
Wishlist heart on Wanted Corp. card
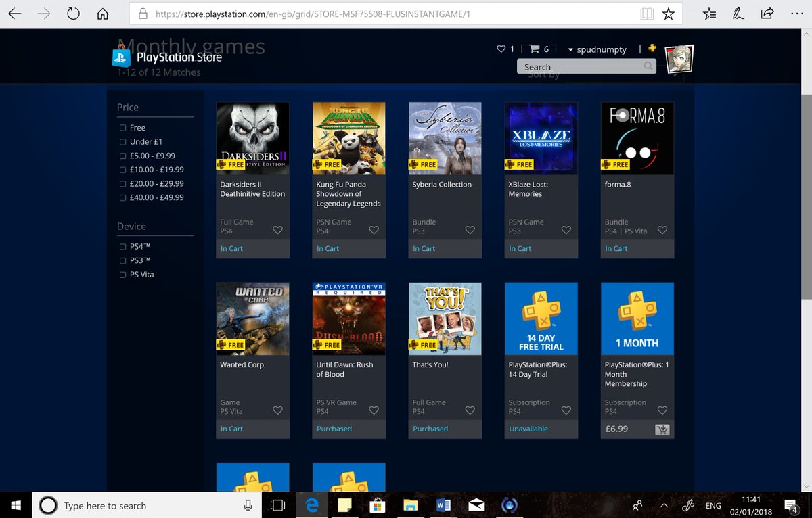pyautogui.click(x=278, y=410)
